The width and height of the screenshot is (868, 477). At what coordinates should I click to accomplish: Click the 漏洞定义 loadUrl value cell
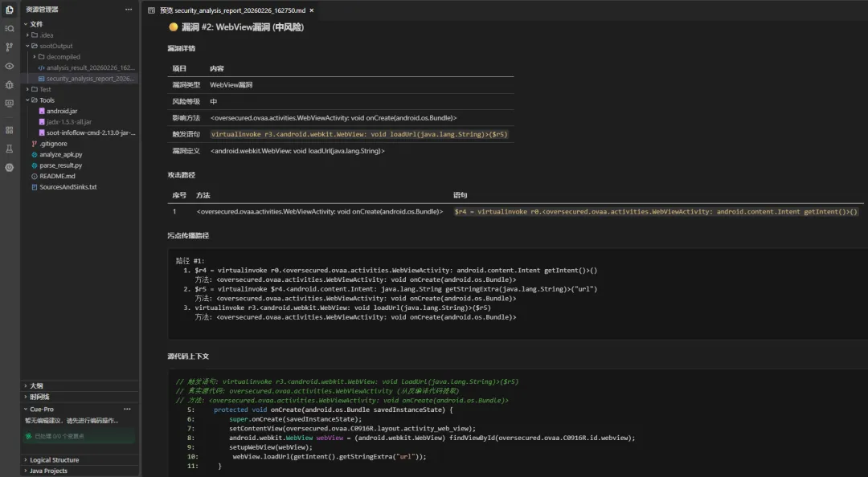[297, 150]
